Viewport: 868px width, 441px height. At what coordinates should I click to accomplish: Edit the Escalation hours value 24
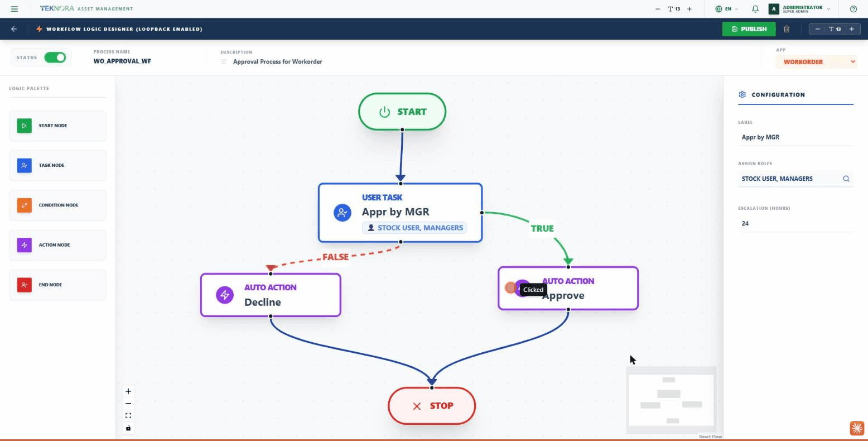coord(795,223)
